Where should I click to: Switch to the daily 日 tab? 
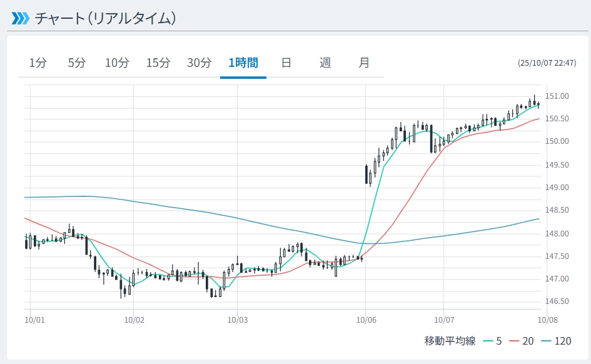[286, 63]
